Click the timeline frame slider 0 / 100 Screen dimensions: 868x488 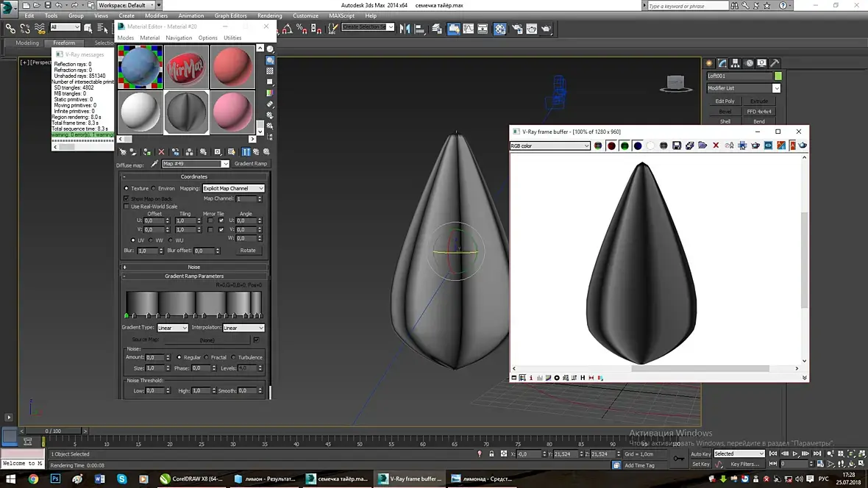[53, 431]
